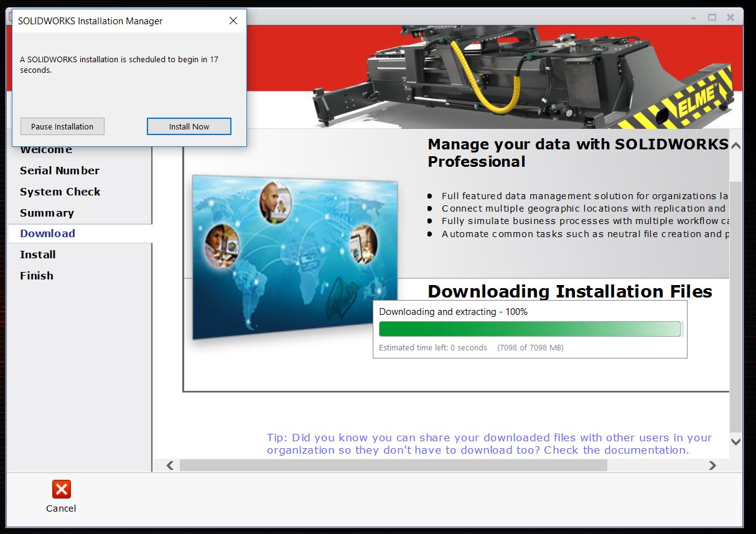756x534 pixels.
Task: Click the green download progress bar
Action: click(x=530, y=329)
